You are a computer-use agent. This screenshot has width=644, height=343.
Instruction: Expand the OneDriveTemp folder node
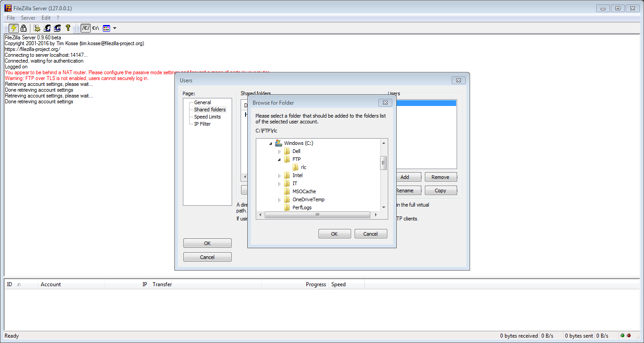[x=279, y=200]
